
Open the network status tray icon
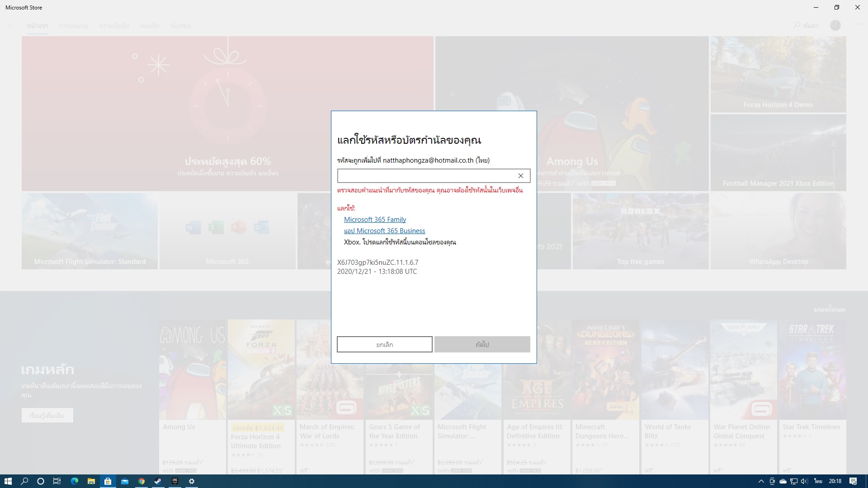(794, 481)
